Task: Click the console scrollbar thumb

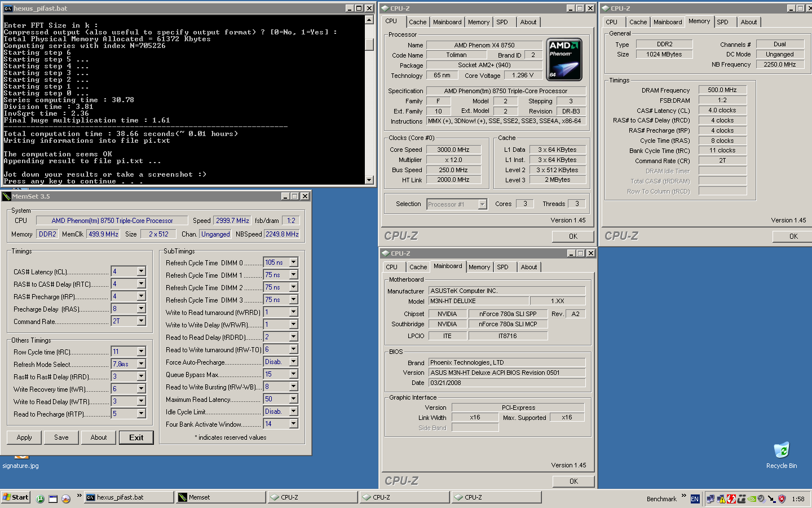Action: 369,45
